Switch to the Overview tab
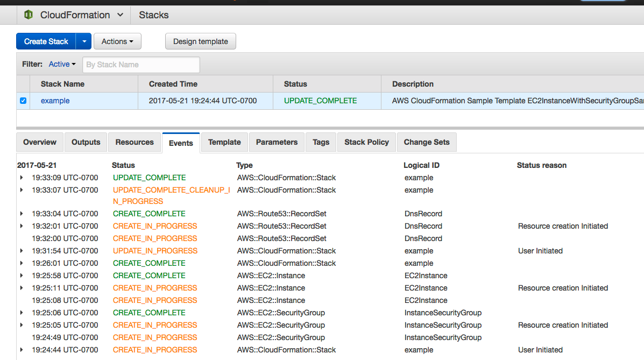Image resolution: width=644 pixels, height=360 pixels. tap(40, 142)
